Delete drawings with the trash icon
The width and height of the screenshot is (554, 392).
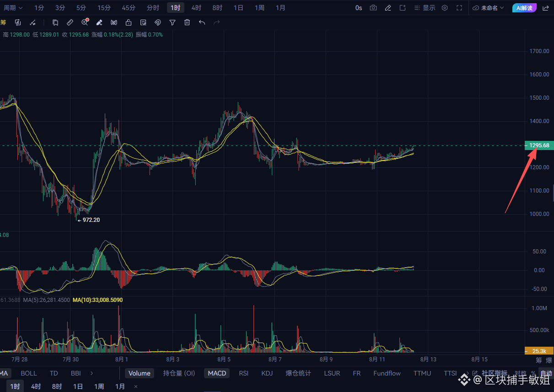[x=187, y=22]
